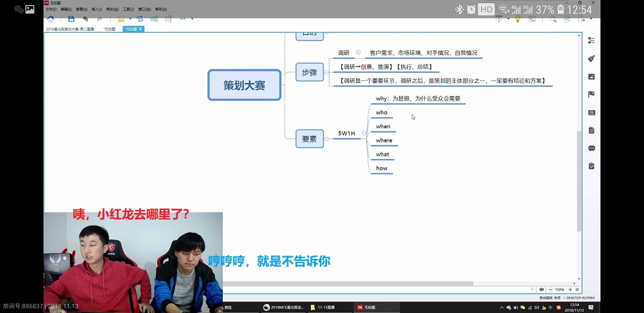Open the 文件 menu
Image resolution: width=644 pixels, height=313 pixels.
(51, 9)
